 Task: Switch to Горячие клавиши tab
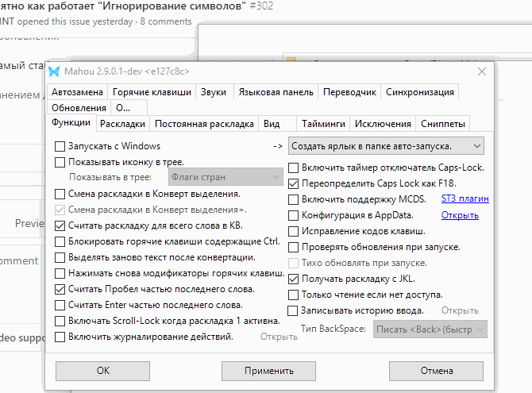coord(152,92)
